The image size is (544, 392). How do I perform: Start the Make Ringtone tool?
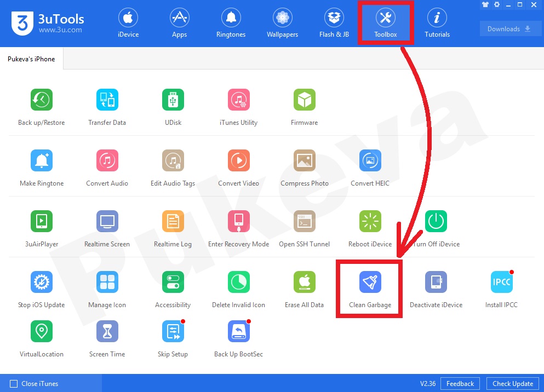[41, 160]
